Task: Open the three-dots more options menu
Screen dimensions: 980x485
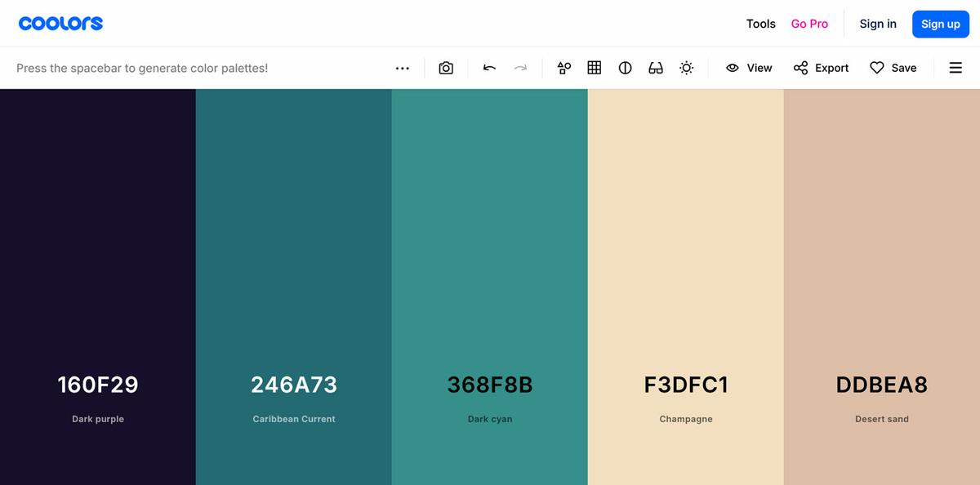Action: [x=403, y=68]
